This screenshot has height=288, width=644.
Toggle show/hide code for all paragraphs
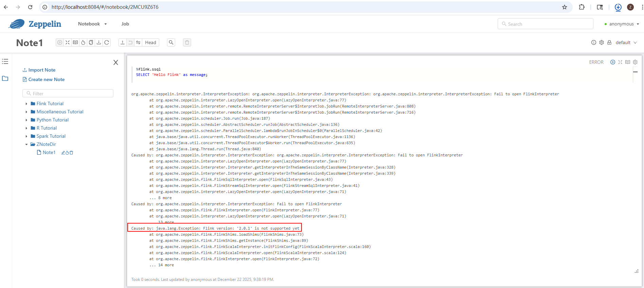point(68,42)
